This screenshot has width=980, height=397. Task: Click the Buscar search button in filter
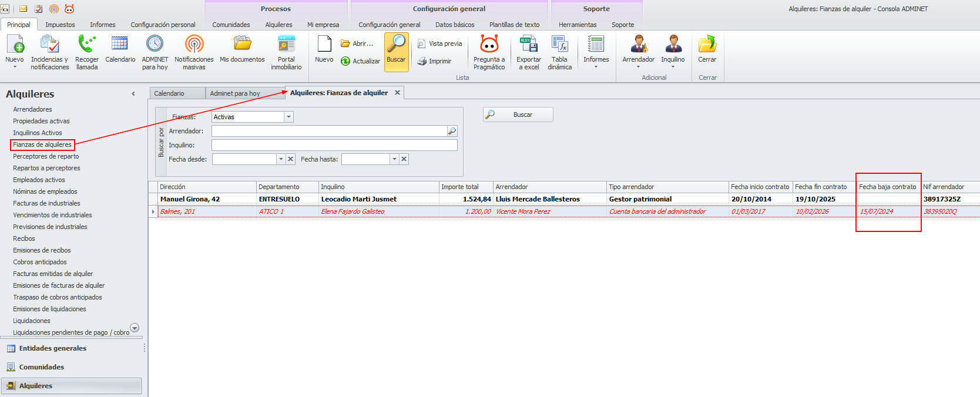(518, 115)
